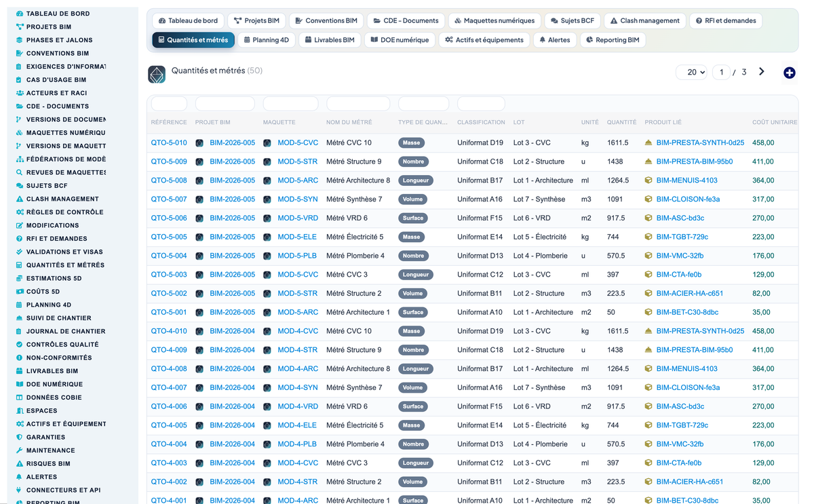The width and height of the screenshot is (814, 504).
Task: Open reference link QTO-4-006
Action: 169,407
